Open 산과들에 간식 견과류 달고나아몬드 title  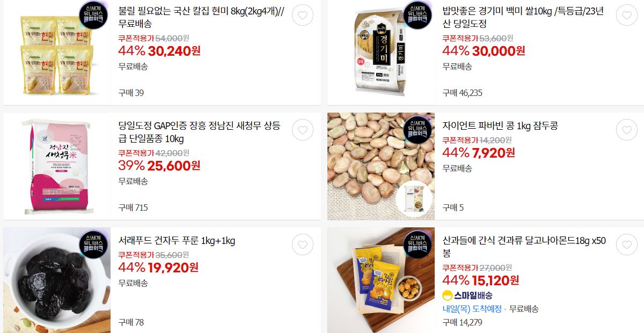[x=524, y=247]
